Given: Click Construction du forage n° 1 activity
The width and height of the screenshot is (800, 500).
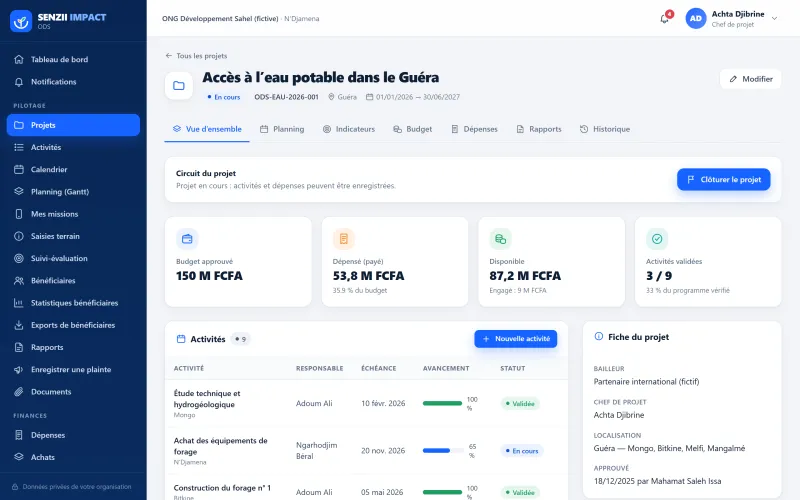Looking at the screenshot, I should point(222,488).
